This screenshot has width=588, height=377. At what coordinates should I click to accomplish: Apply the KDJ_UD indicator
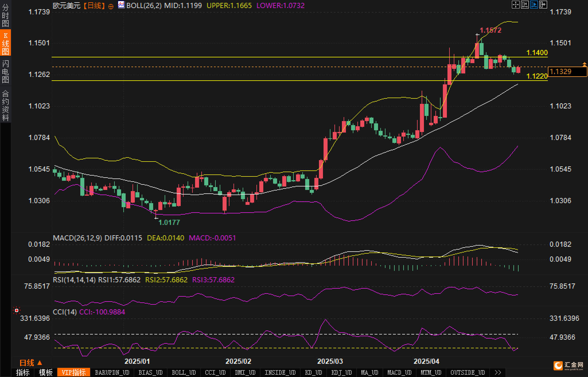click(x=341, y=372)
